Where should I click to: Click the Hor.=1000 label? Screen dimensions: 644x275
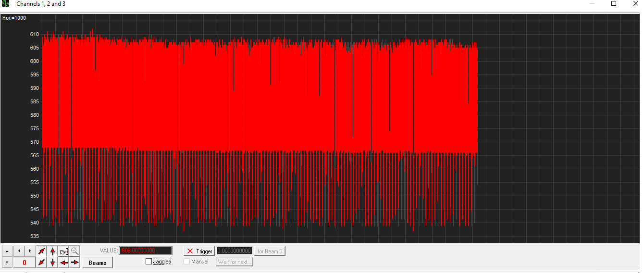coord(14,18)
